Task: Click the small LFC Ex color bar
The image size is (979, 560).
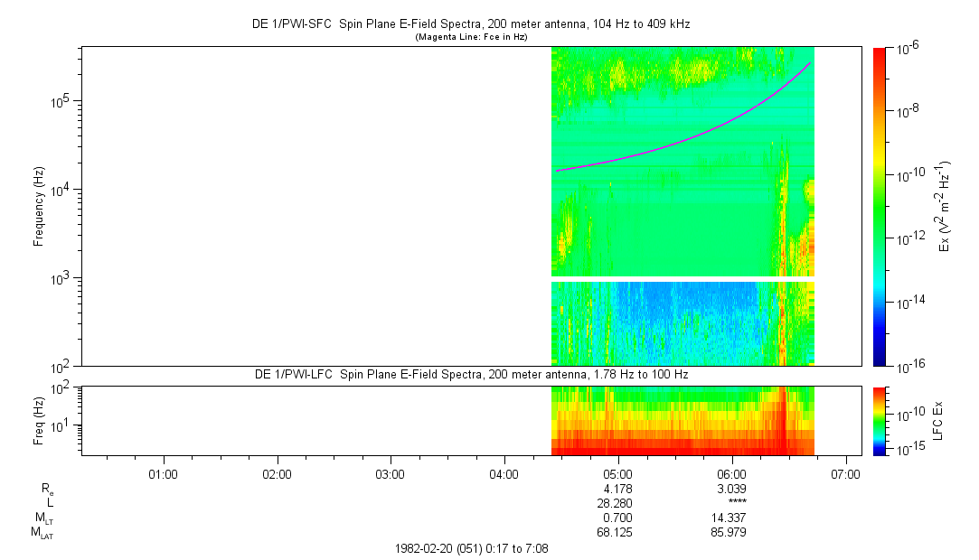Action: [x=880, y=420]
